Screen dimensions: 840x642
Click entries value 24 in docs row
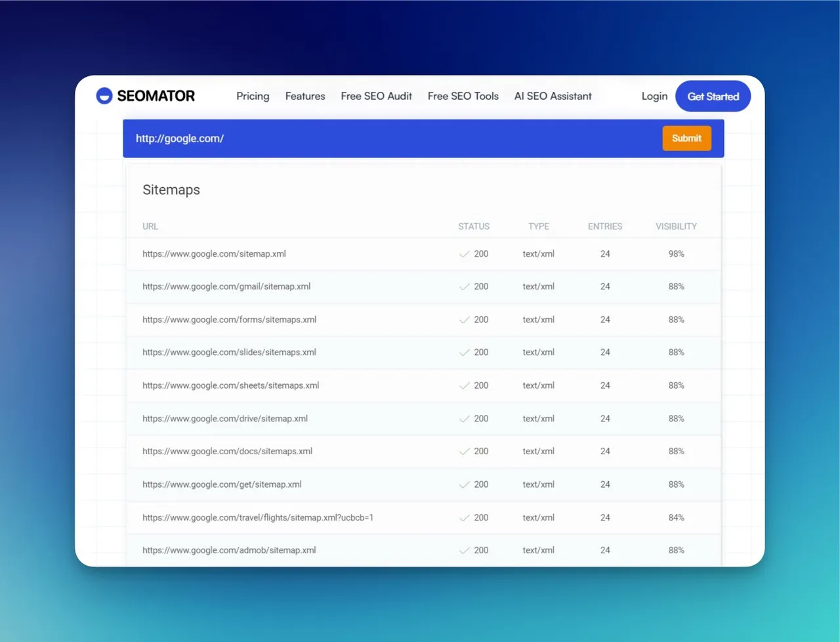pyautogui.click(x=605, y=451)
